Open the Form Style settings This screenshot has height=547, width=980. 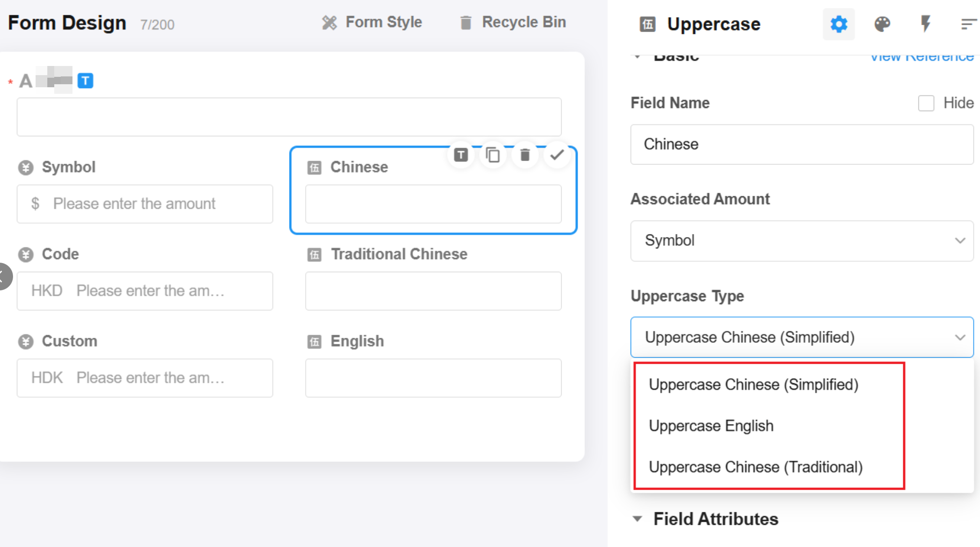pos(372,22)
